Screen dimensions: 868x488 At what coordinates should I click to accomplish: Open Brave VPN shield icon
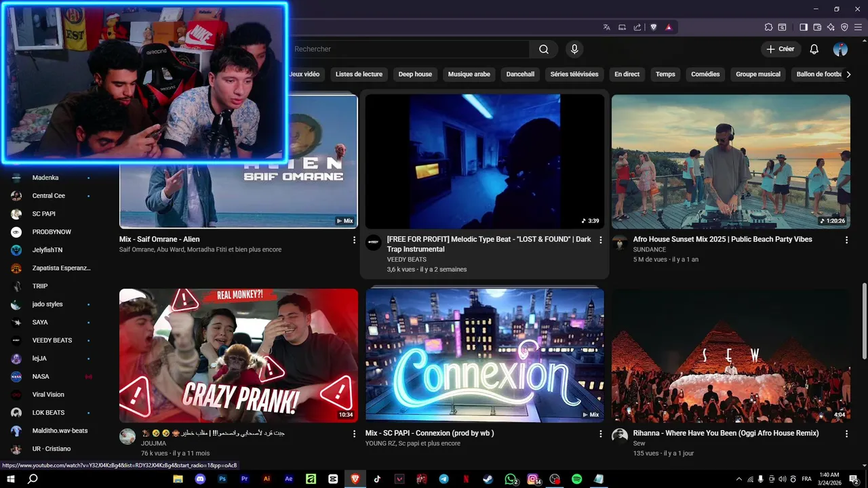click(844, 27)
